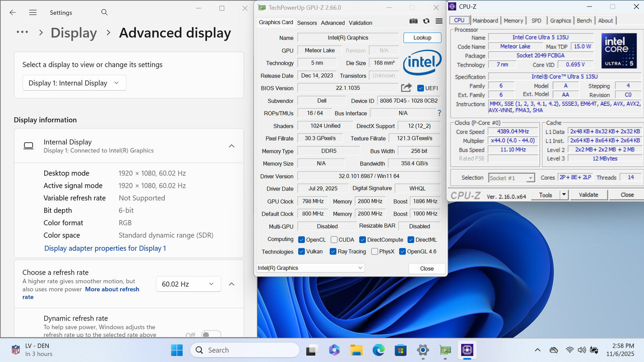
Task: Click the BIOS export share icon
Action: point(406,88)
